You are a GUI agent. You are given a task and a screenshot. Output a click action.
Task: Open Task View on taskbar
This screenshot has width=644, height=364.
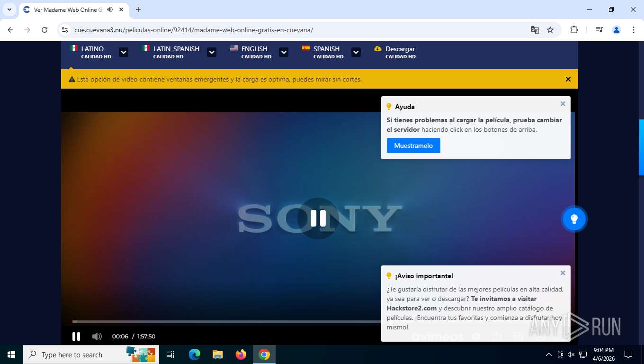pyautogui.click(x=170, y=355)
